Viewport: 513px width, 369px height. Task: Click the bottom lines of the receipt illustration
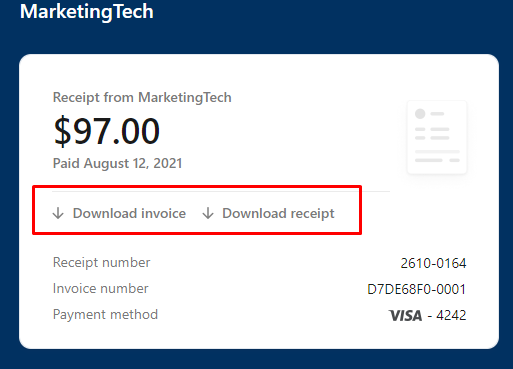click(x=437, y=156)
